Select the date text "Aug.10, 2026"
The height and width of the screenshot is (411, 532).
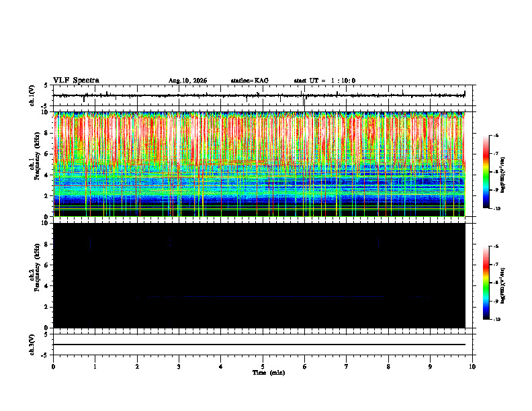(x=187, y=81)
